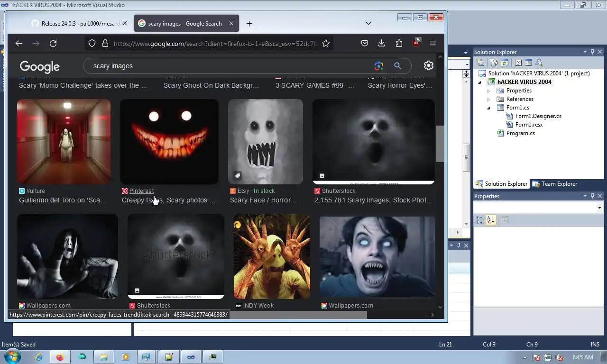Open Firefox hamburger application menu
Screen dimensions: 607x364
click(433, 43)
